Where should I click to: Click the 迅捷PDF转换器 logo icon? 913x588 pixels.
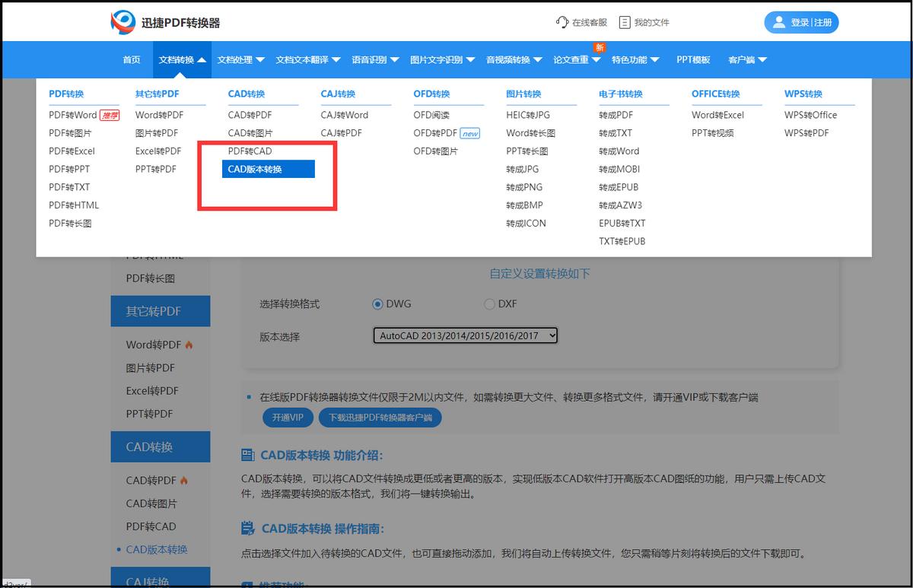pyautogui.click(x=122, y=21)
